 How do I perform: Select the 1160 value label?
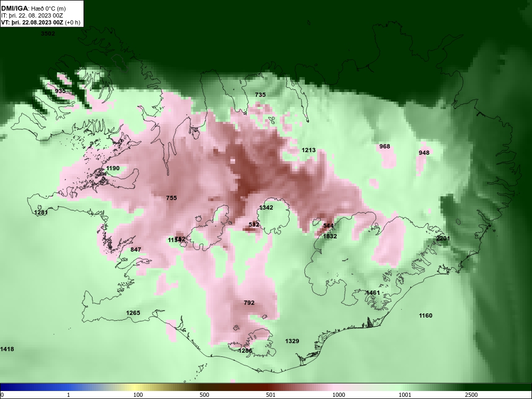pos(426,315)
